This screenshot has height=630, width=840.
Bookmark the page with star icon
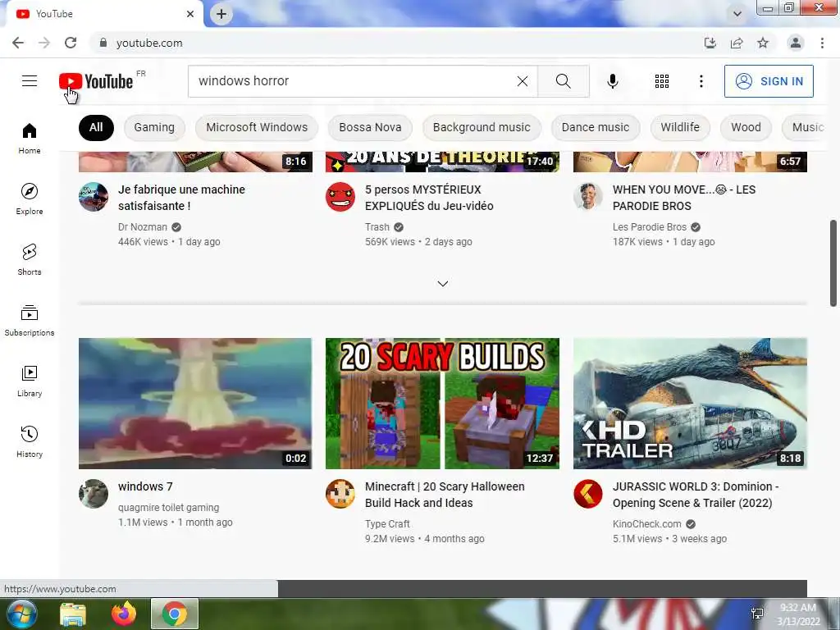(763, 43)
